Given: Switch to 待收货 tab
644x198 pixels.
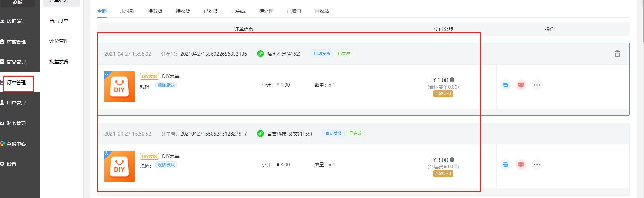Looking at the screenshot, I should click(183, 11).
